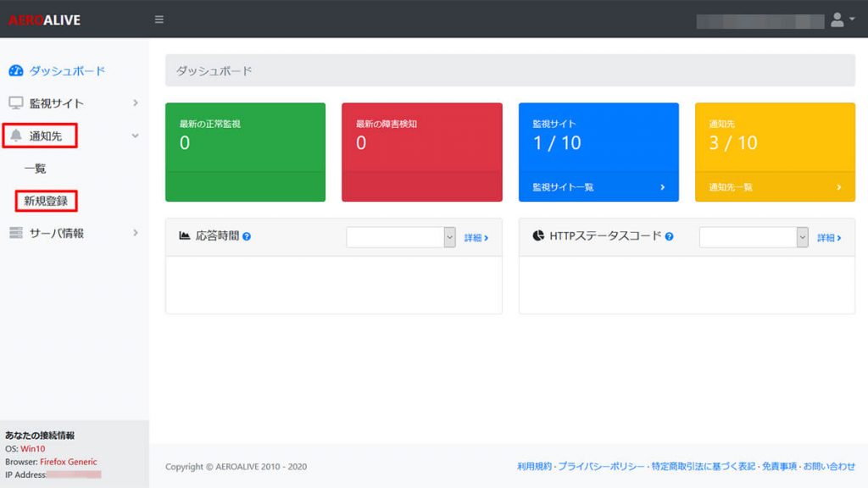Viewport: 868px width, 488px height.
Task: Open the user account avatar menu
Action: coord(837,19)
